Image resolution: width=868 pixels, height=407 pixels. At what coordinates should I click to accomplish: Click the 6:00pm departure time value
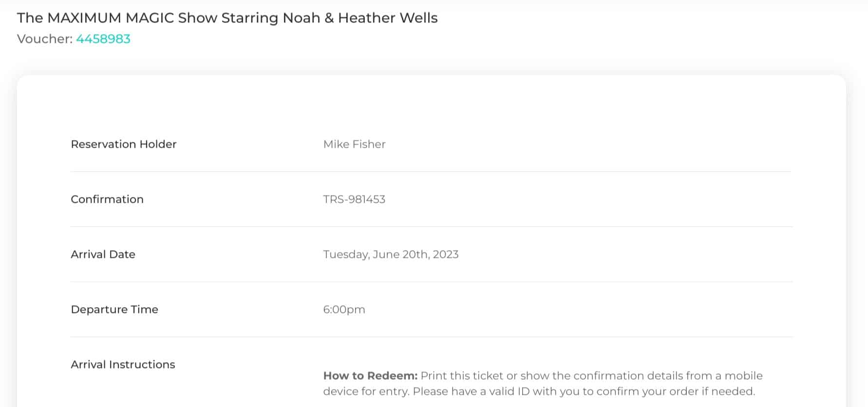(x=344, y=310)
